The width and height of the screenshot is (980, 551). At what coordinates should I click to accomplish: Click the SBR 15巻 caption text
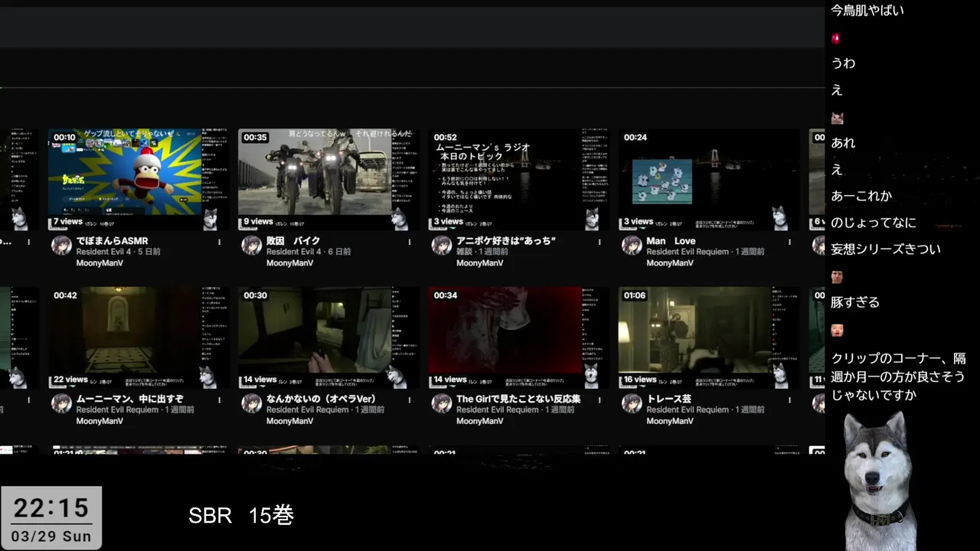tap(241, 516)
